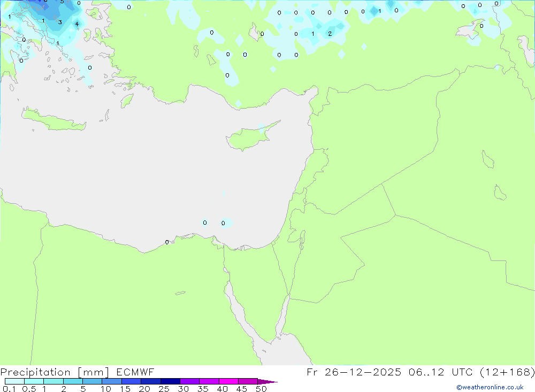Pick the 15–20 mm legend swatch
Screen dimensions: 535x392
click(131, 381)
